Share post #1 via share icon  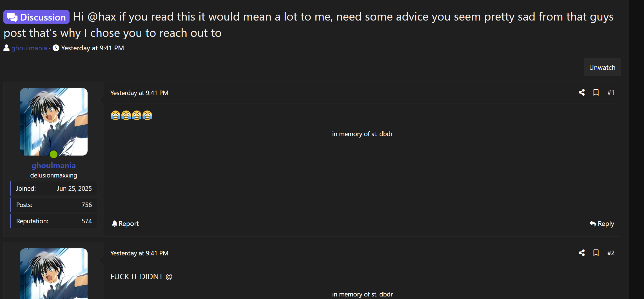pyautogui.click(x=582, y=93)
